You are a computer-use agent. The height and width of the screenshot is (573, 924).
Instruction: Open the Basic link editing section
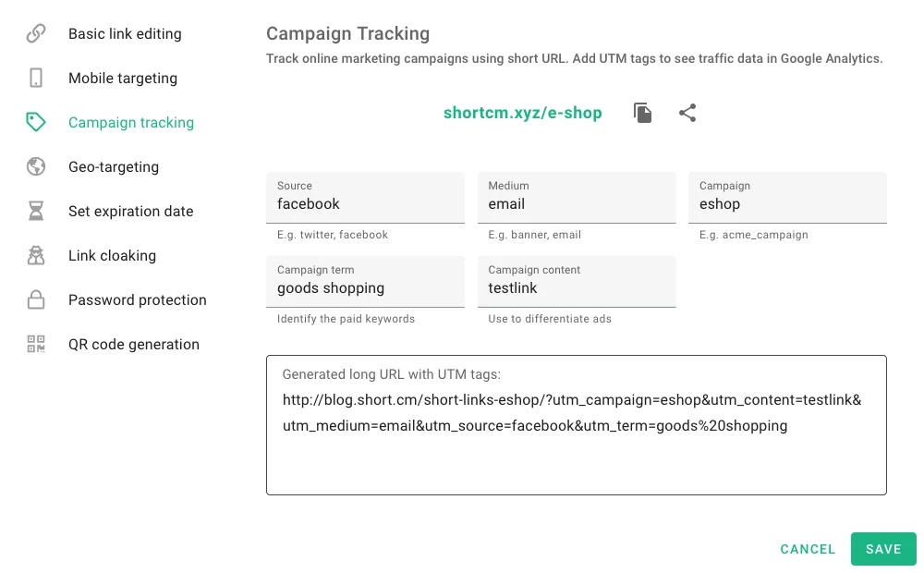click(125, 34)
